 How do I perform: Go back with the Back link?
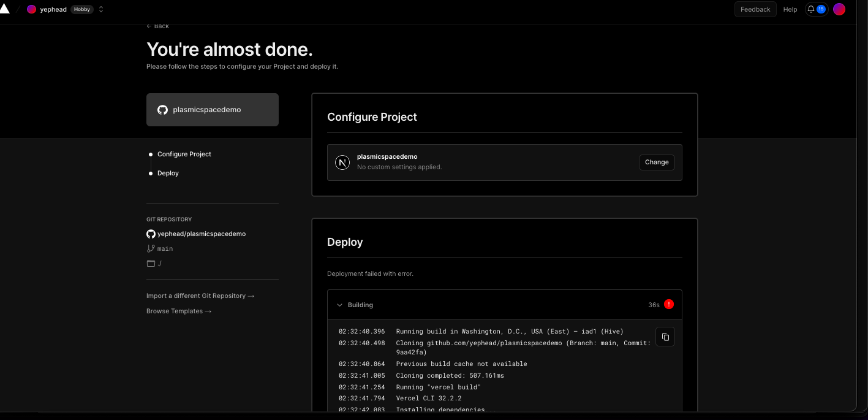click(x=158, y=26)
